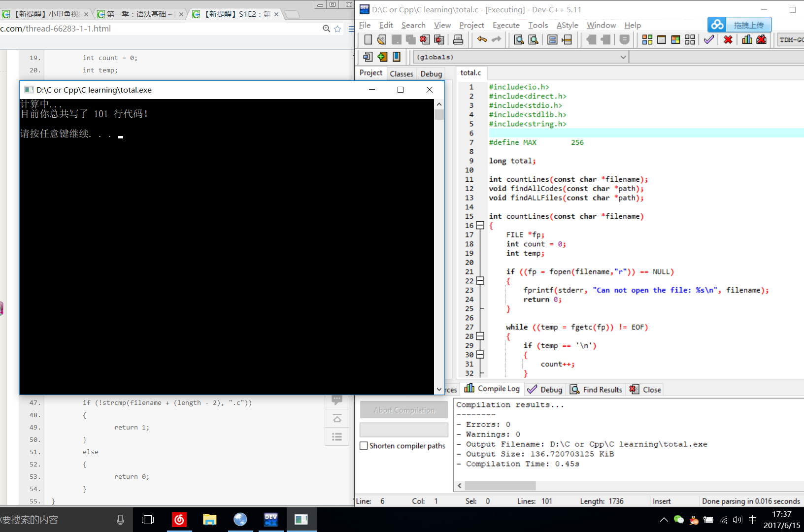The width and height of the screenshot is (804, 532).
Task: Open the empty members dropdown right of (globals)
Action: tap(717, 57)
